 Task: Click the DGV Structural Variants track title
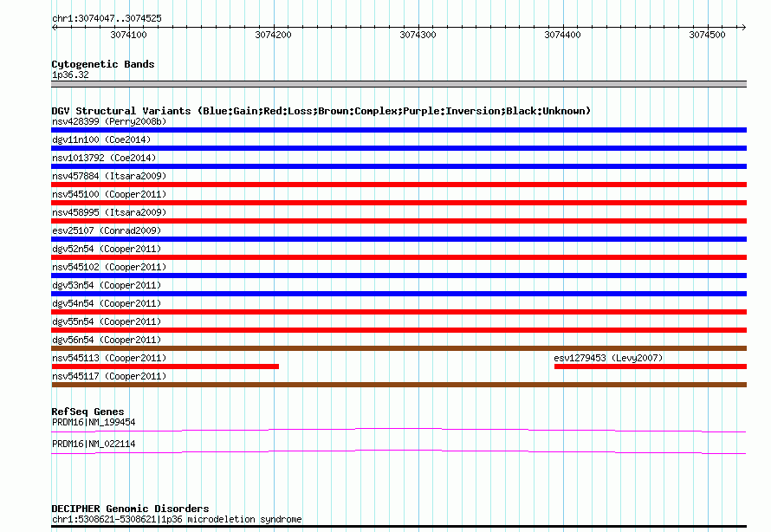(321, 111)
